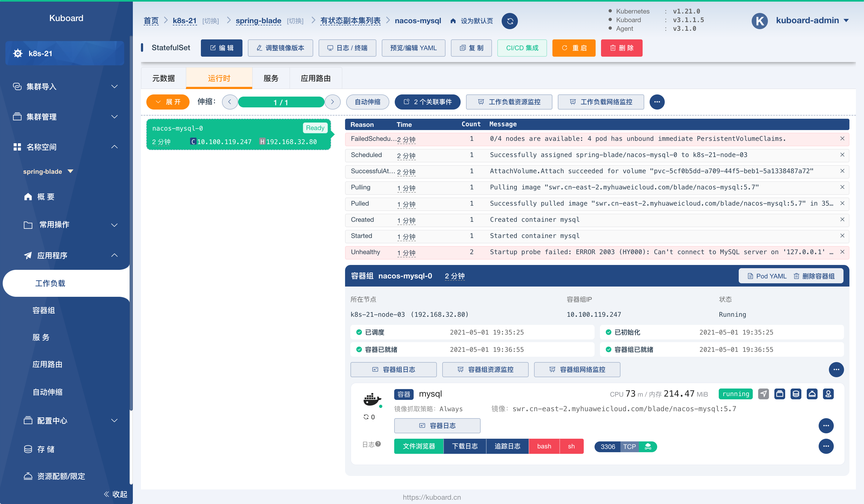The width and height of the screenshot is (864, 504).
Task: Select the nacos-mysql-0 pod card
Action: [x=239, y=134]
